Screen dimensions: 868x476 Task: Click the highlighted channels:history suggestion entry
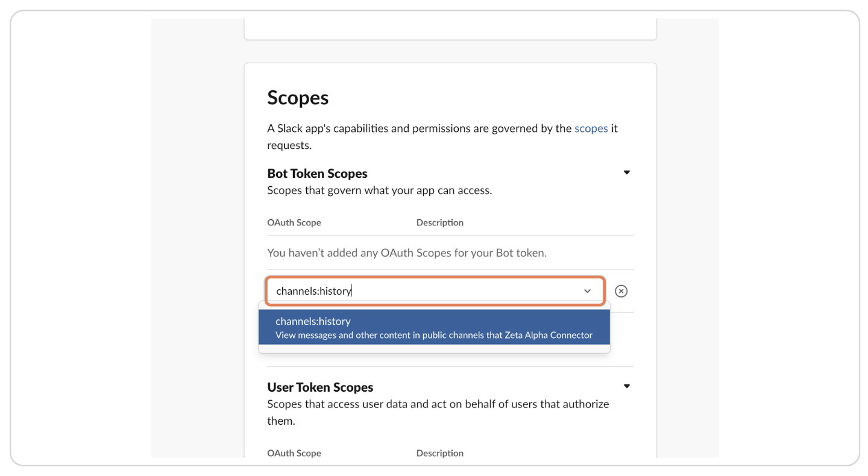pos(434,327)
